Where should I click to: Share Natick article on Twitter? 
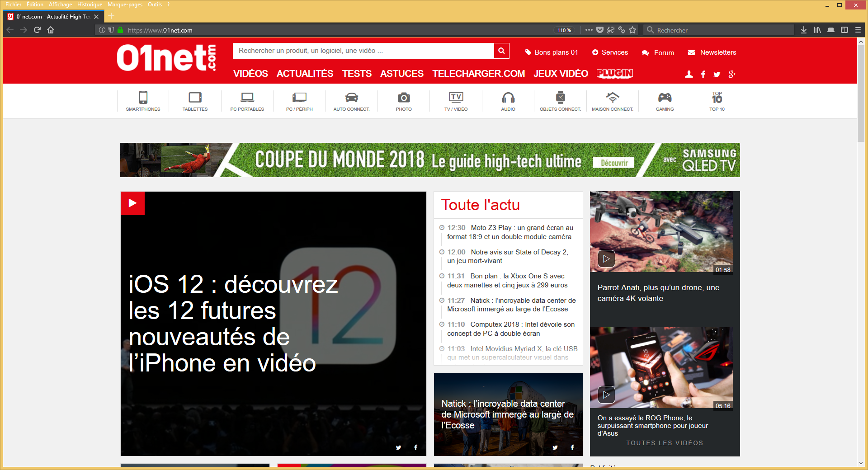[555, 447]
